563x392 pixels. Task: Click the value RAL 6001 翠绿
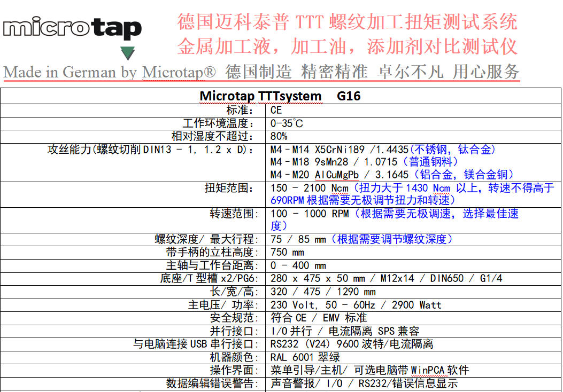(305, 357)
